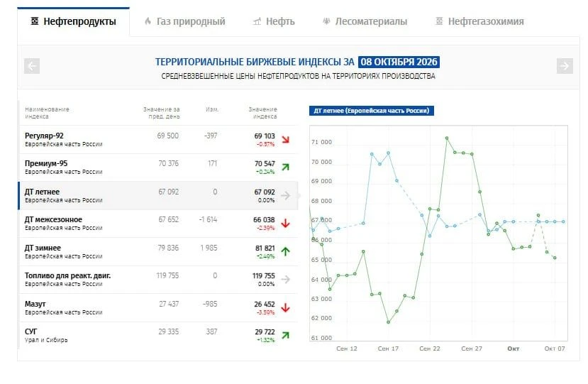Select the Топливо для реакт. двиг. row
The width and height of the screenshot is (588, 384).
[159, 280]
